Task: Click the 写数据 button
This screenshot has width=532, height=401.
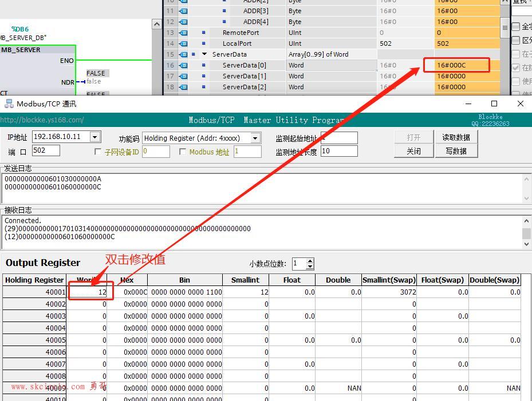Action: click(x=456, y=151)
